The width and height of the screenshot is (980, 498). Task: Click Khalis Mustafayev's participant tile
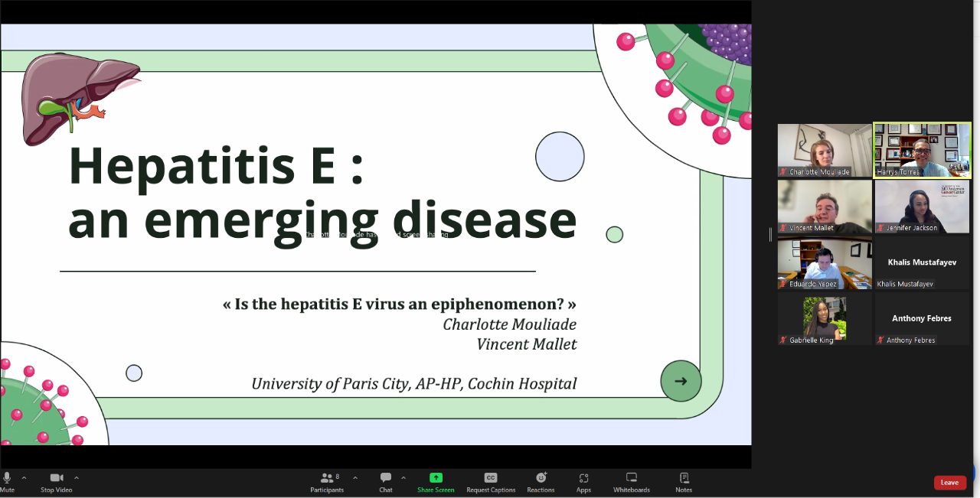(922, 263)
